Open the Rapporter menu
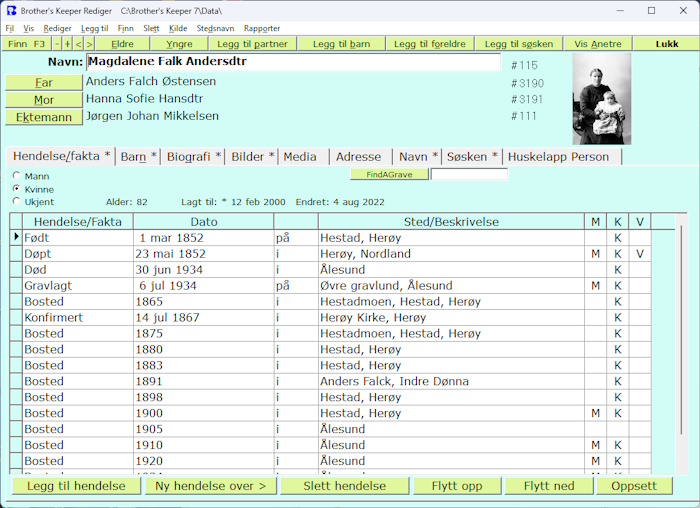Viewport: 700px width, 508px height. pos(261,28)
